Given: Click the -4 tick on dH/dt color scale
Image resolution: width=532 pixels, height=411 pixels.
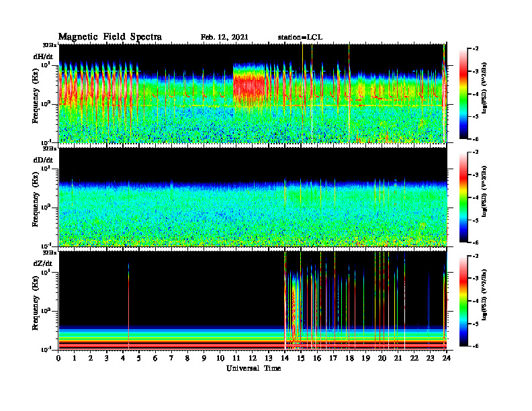Looking at the screenshot, I should 476,94.
